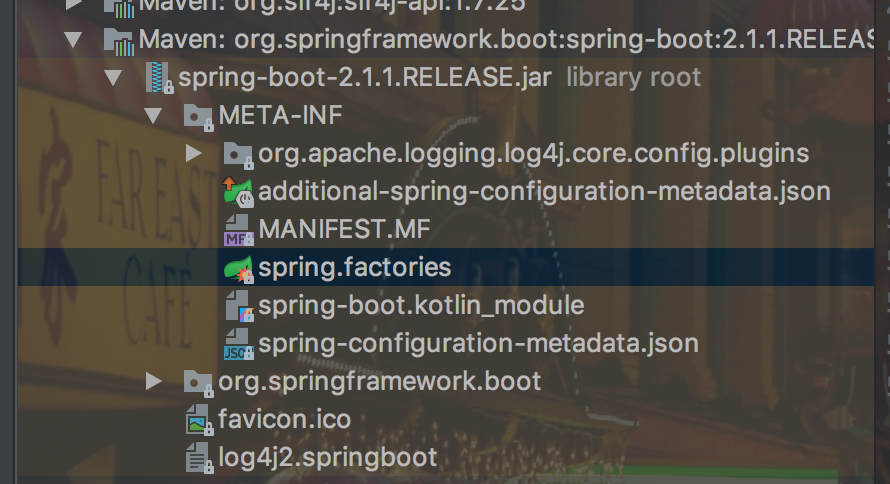Collapse the spring-boot-2.1.1.RELEASE.jar node
Viewport: 890px width, 484px height.
[x=113, y=78]
